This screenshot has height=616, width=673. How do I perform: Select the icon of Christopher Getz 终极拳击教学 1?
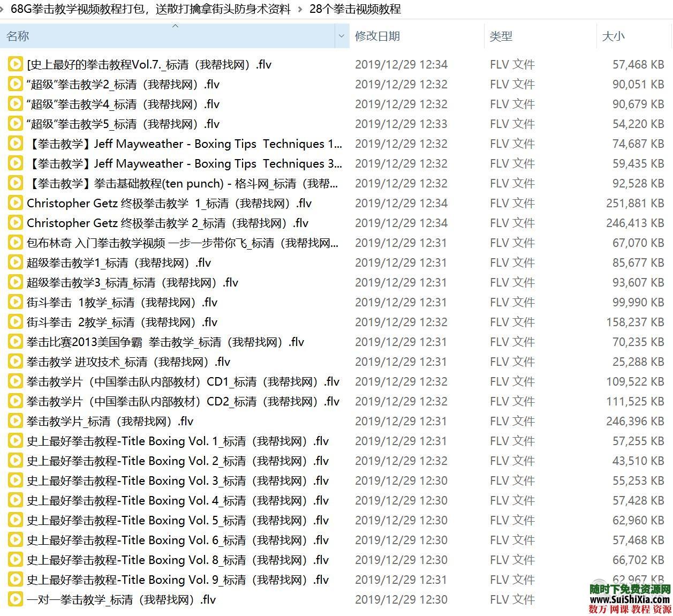16,204
